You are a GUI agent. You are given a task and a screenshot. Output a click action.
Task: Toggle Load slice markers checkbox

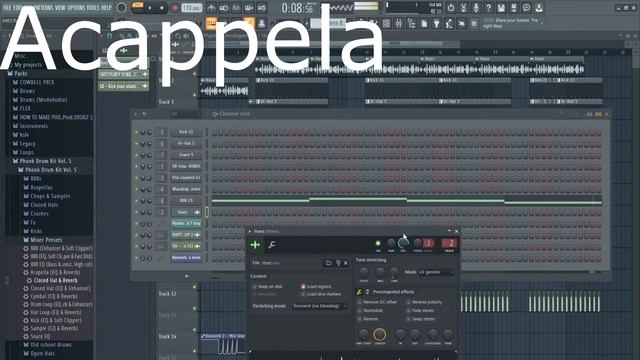coord(303,294)
